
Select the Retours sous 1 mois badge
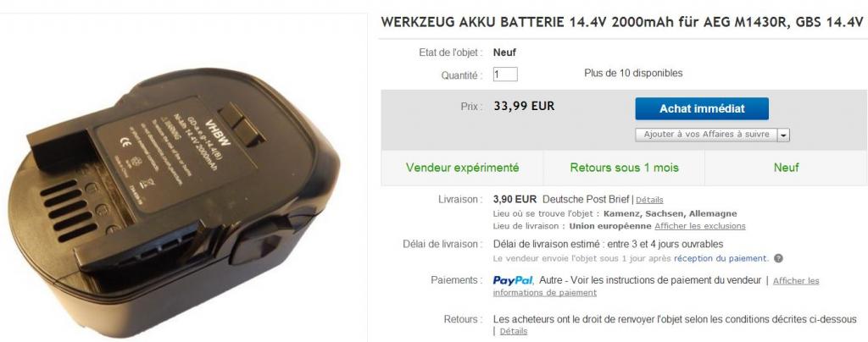click(x=624, y=168)
